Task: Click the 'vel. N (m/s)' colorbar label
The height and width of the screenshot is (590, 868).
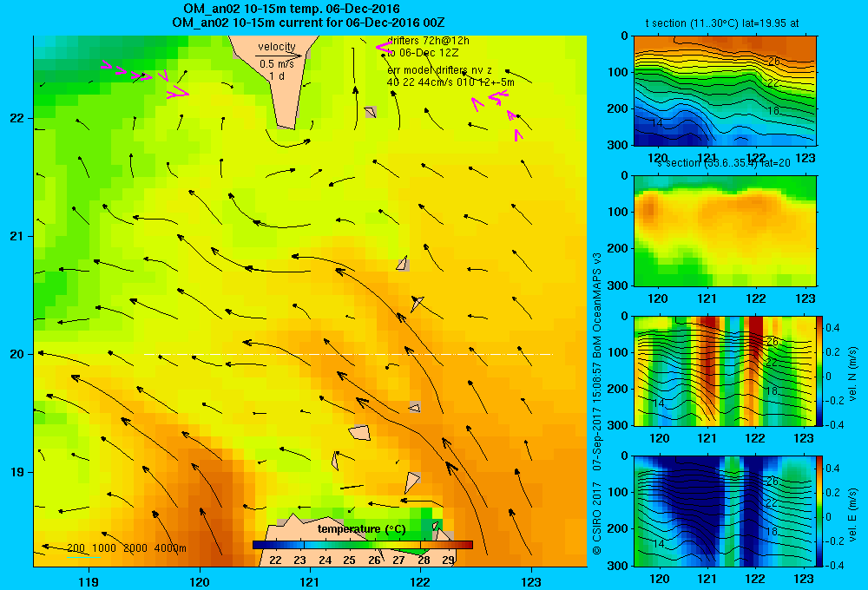Action: (x=852, y=373)
